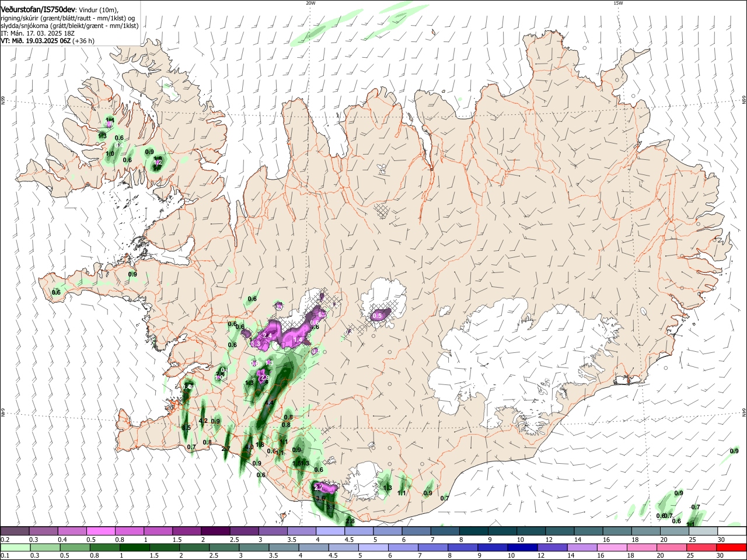The width and height of the screenshot is (747, 560).
Task: Click the 3.6 rainfall value near south coast
Action: click(320, 498)
